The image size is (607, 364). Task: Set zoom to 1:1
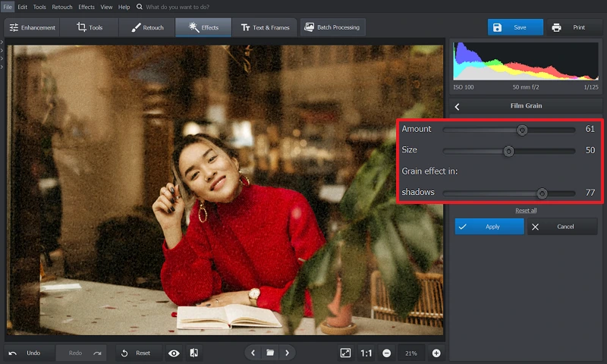[366, 353]
